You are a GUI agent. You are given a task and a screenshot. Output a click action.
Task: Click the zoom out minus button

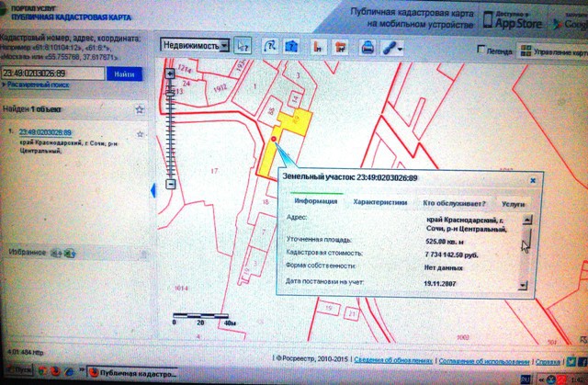tap(169, 185)
